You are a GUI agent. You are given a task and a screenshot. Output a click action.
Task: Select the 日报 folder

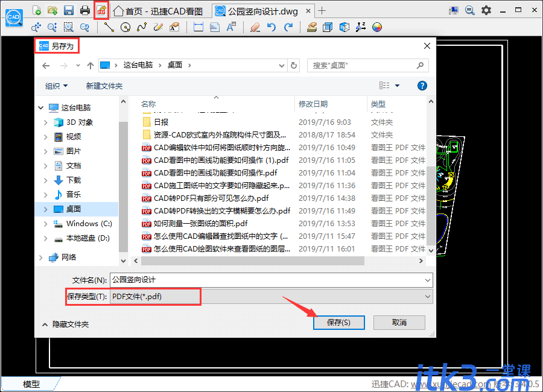160,122
